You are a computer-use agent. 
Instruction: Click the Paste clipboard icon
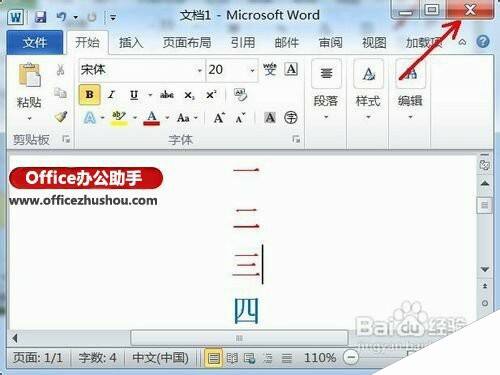(30, 75)
